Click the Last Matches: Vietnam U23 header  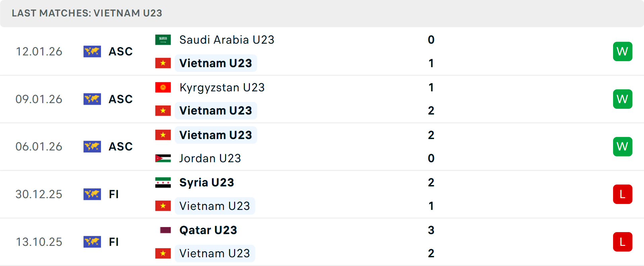87,13
